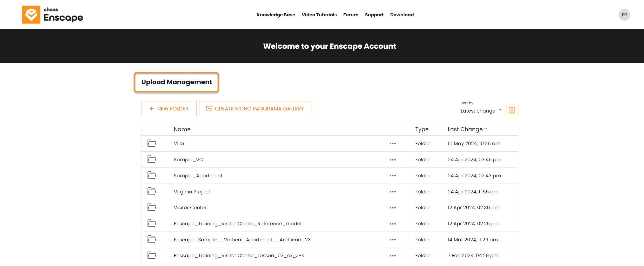The image size is (644, 266).
Task: Open the Sample_VC folder name
Action: [x=188, y=159]
